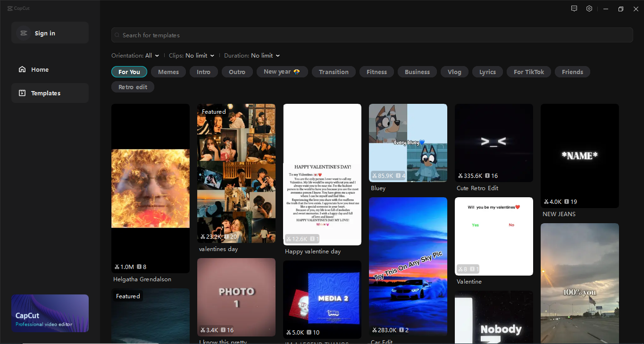Select the New year category tab
Image resolution: width=644 pixels, height=344 pixels.
[282, 72]
